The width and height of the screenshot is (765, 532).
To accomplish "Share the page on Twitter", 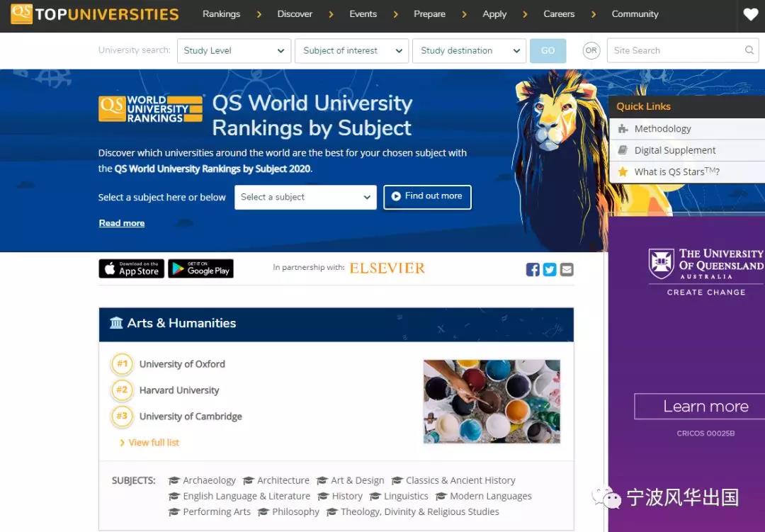I will pos(550,269).
